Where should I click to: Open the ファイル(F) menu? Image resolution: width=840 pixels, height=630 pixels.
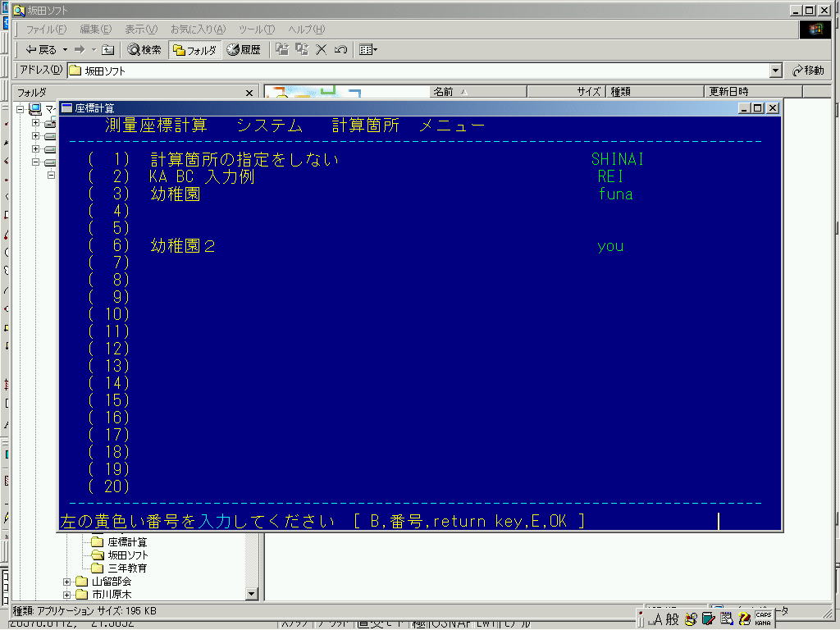tap(46, 29)
